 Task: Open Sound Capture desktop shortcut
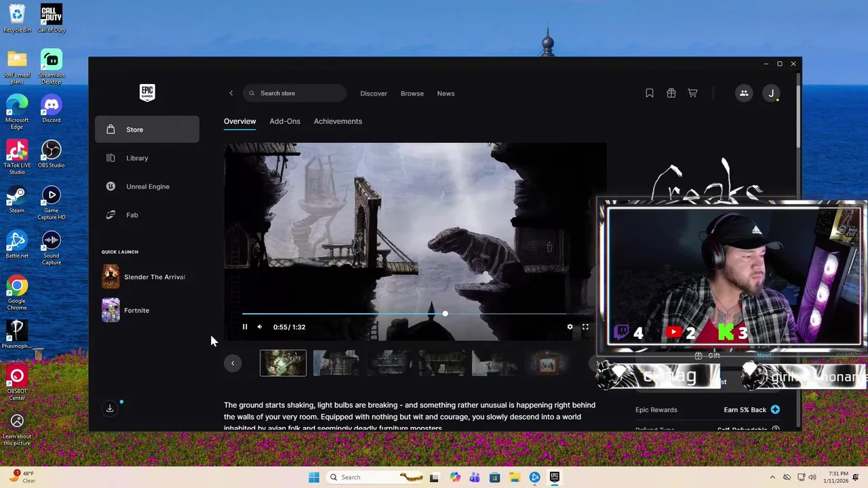(52, 248)
